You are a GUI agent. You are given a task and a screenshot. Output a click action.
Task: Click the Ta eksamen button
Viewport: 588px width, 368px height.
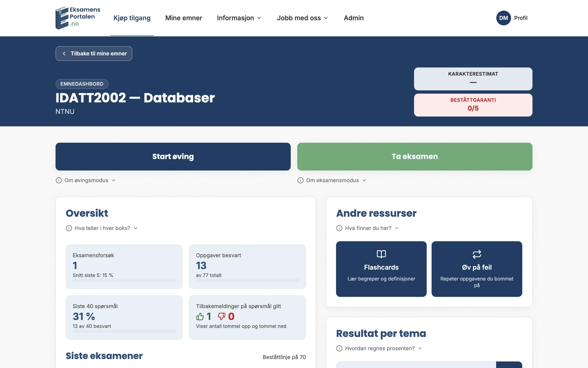[x=415, y=156]
